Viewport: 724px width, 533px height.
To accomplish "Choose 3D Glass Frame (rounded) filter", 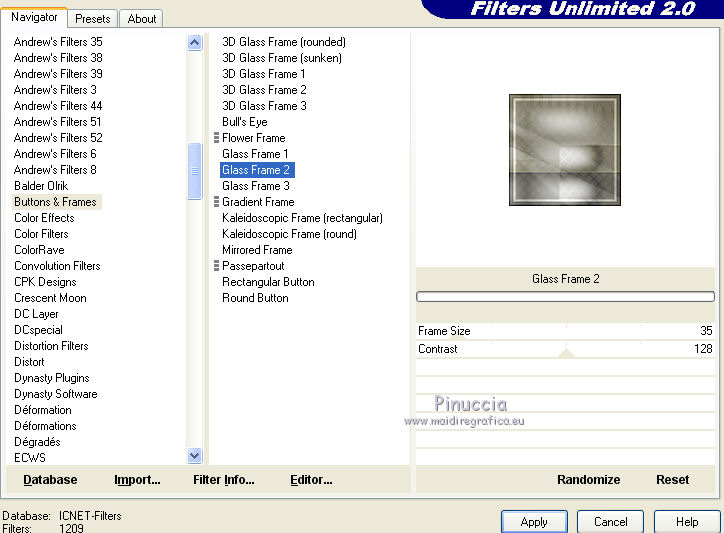I will click(x=284, y=42).
